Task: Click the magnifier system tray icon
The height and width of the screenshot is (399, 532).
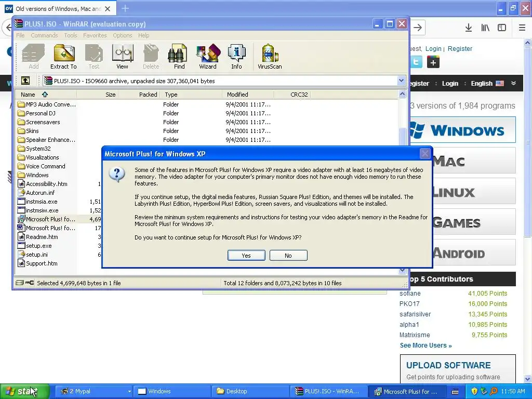Action: (x=494, y=391)
